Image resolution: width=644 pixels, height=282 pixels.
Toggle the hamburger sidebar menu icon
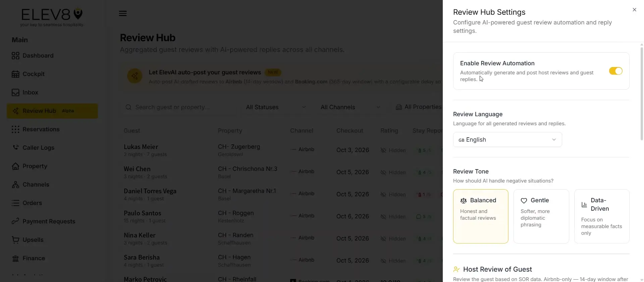pos(123,13)
